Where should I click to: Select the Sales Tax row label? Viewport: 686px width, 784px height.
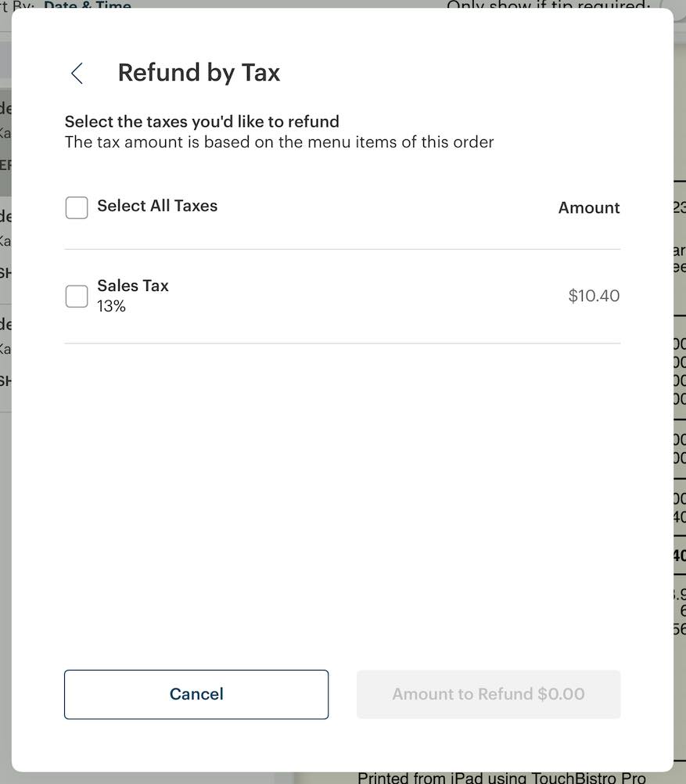(132, 286)
